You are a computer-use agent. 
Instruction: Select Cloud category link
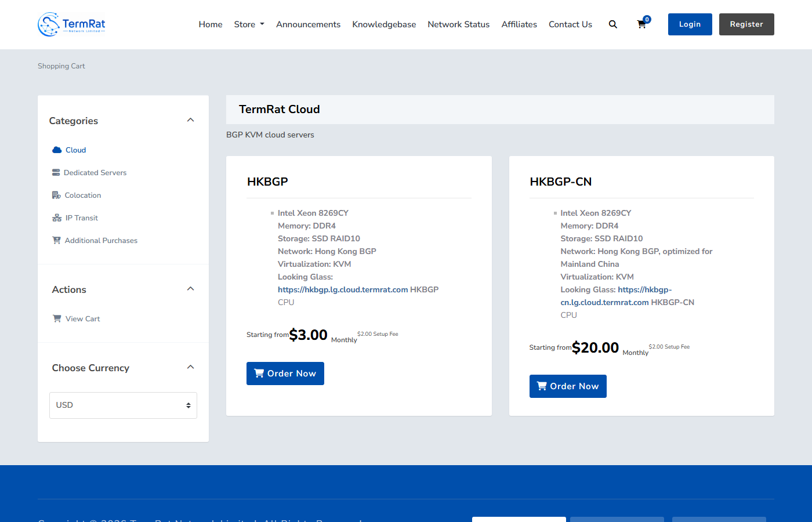tap(75, 150)
